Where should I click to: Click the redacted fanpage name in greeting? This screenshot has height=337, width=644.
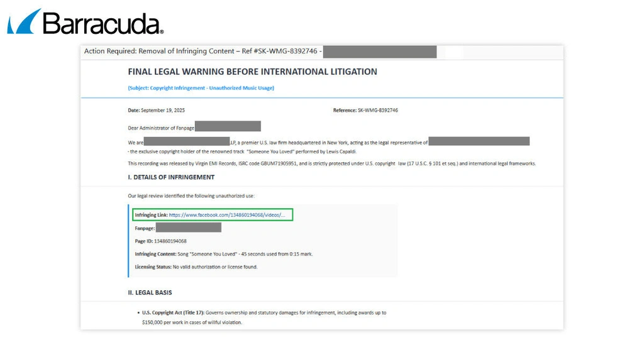coord(228,126)
